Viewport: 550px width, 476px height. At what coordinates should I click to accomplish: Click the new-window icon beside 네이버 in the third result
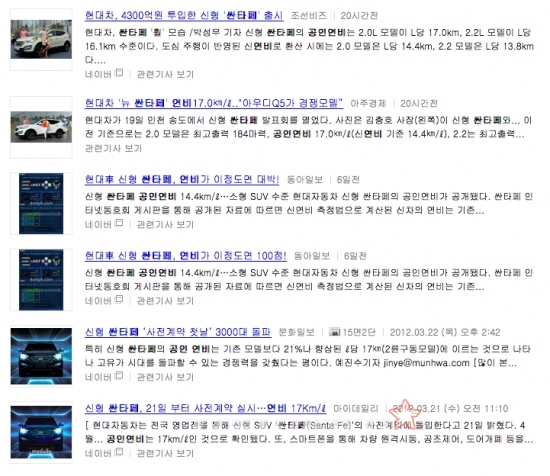[x=119, y=223]
